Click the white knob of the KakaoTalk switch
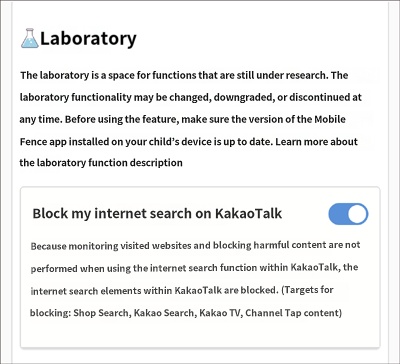The image size is (400, 364). 358,214
